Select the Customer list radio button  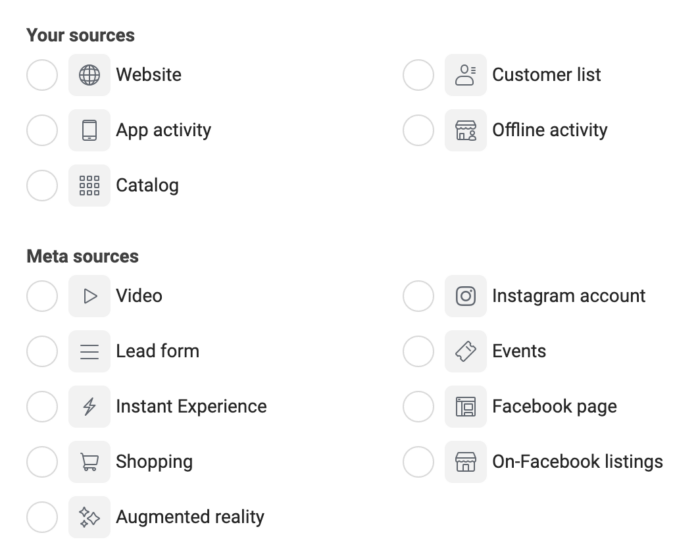(418, 75)
